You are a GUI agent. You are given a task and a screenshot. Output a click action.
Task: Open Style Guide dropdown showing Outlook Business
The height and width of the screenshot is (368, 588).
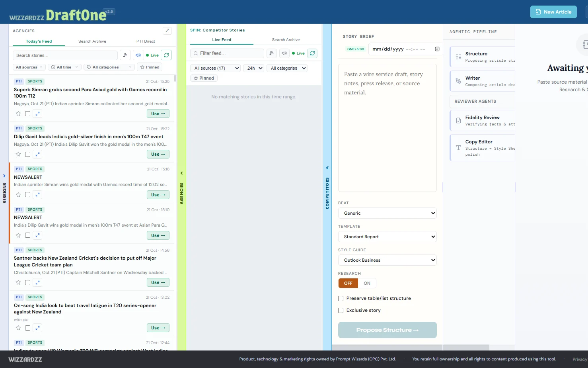[x=387, y=260]
